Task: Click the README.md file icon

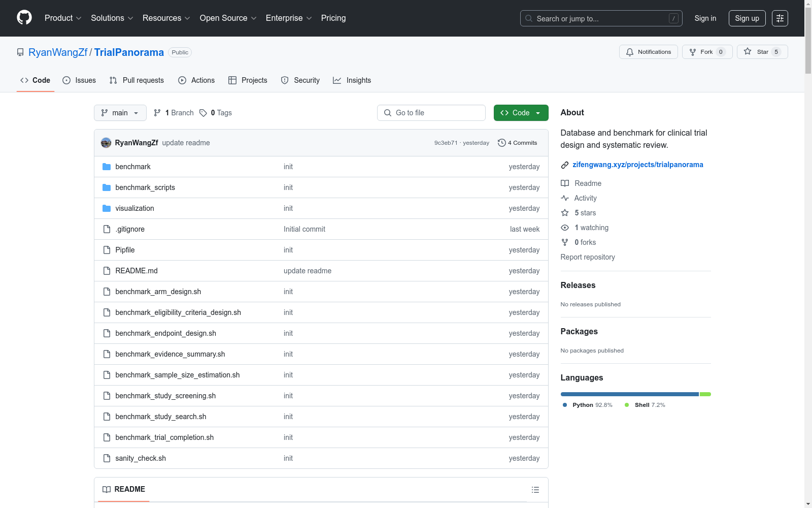Action: (x=107, y=271)
